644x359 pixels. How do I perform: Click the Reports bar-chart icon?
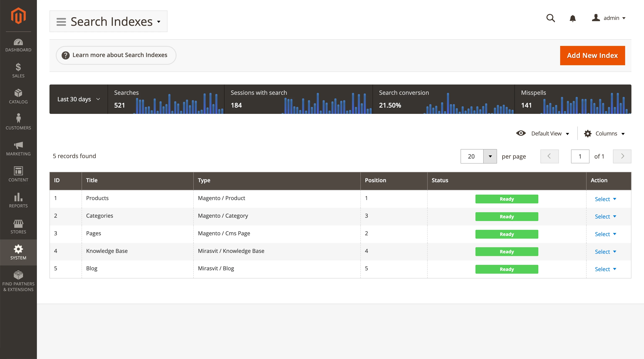(x=18, y=198)
